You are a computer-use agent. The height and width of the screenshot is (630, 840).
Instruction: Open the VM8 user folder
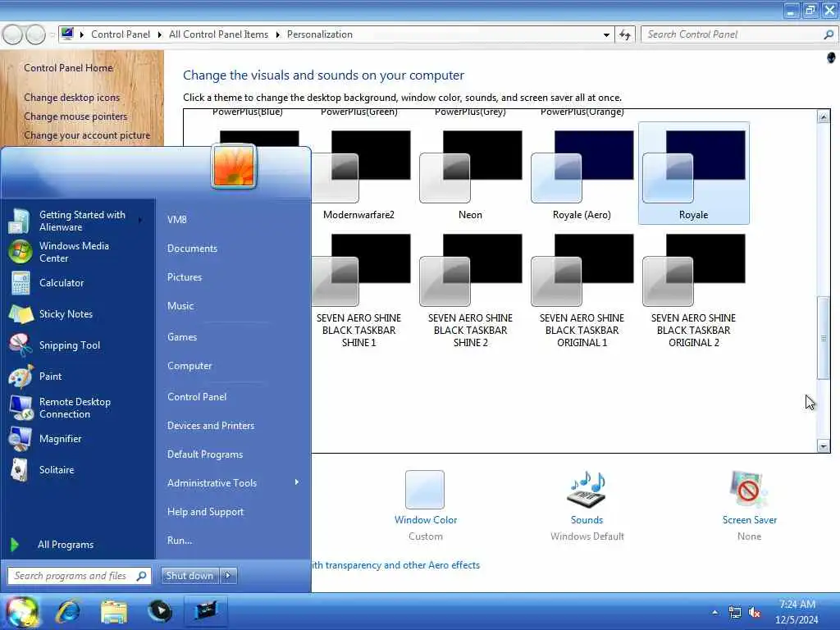[177, 220]
